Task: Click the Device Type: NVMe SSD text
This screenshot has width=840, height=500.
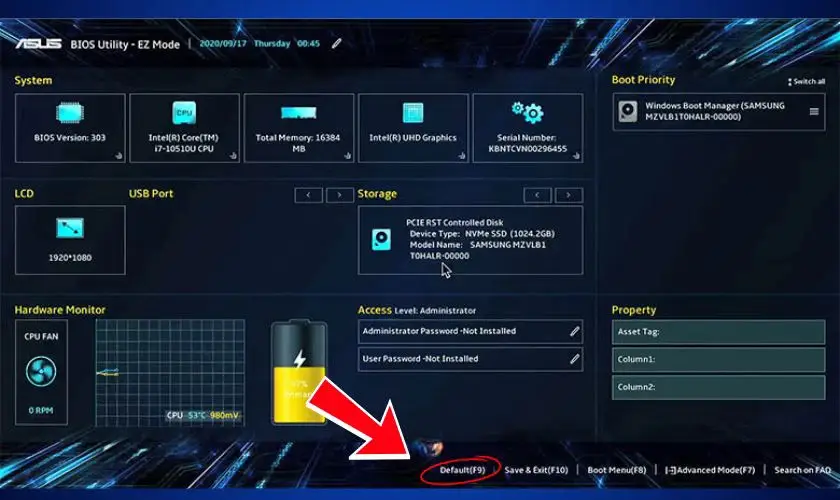Action: [x=482, y=234]
